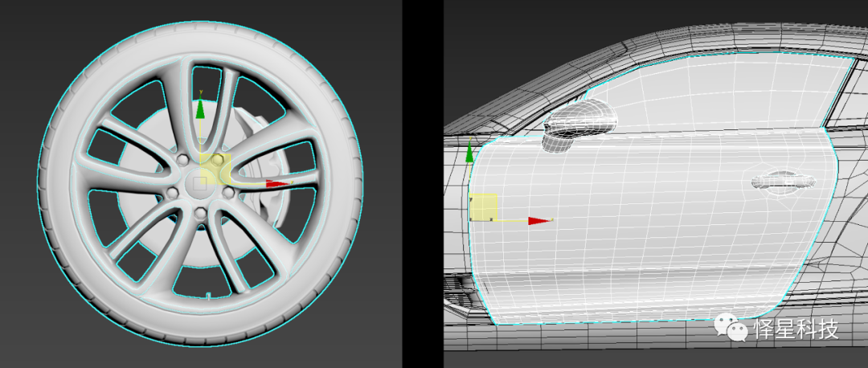Click the red X-axis arrow on the car door gizmo
The width and height of the screenshot is (868, 368).
[x=539, y=221]
